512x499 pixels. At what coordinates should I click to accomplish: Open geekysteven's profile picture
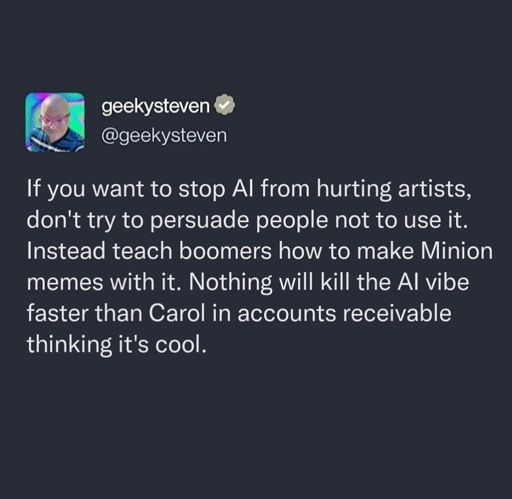[x=55, y=122]
